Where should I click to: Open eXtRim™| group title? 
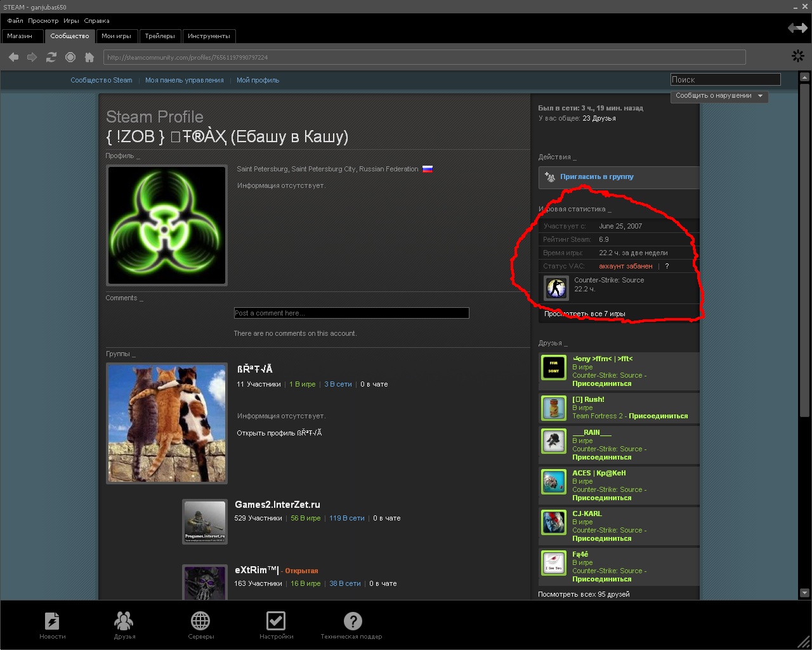click(257, 570)
